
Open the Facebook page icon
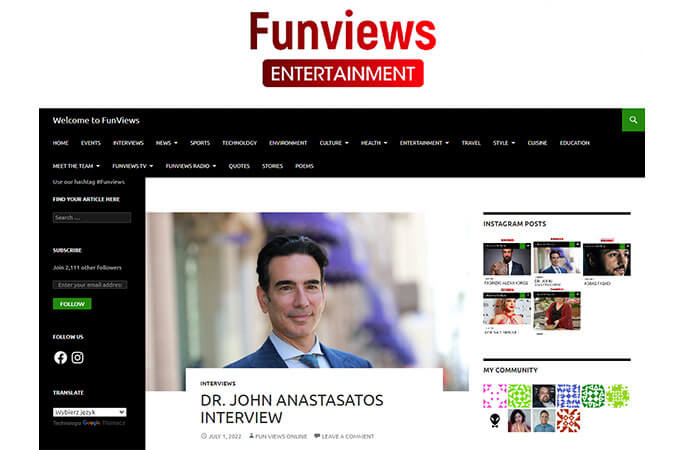tap(61, 358)
